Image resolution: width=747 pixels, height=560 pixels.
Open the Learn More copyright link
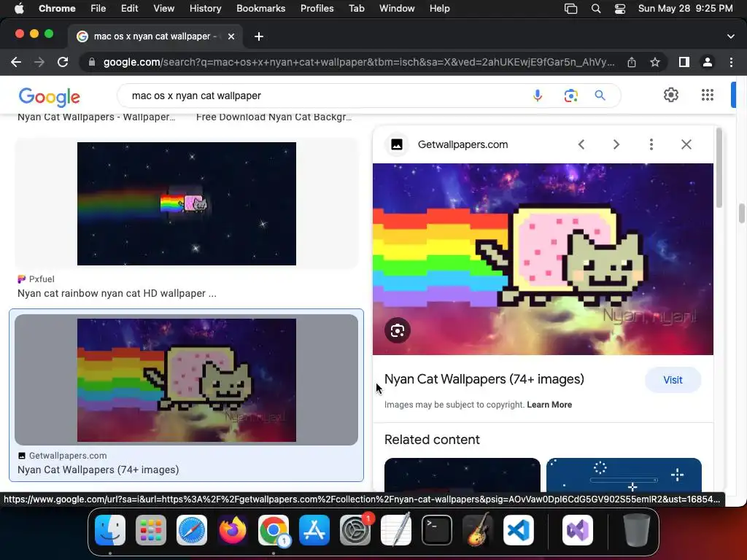549,405
